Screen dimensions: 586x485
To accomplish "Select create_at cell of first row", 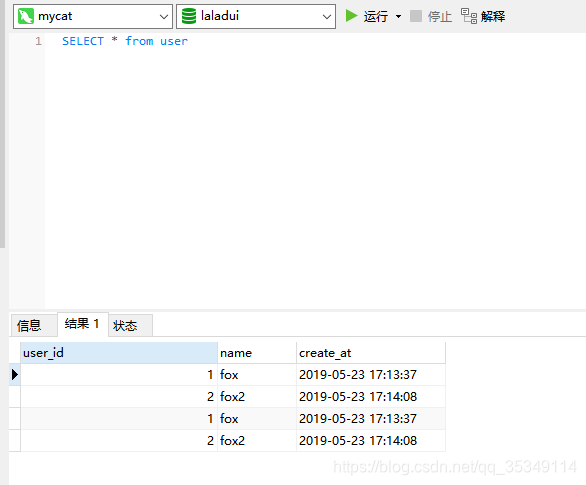I will pyautogui.click(x=371, y=375).
